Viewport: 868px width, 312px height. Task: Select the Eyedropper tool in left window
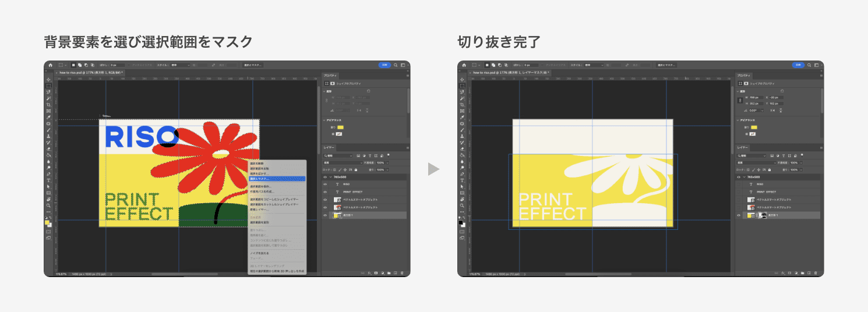(48, 117)
